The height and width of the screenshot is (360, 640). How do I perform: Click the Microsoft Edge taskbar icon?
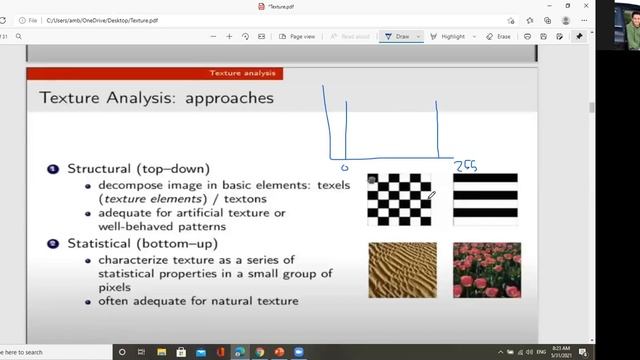[x=240, y=352]
